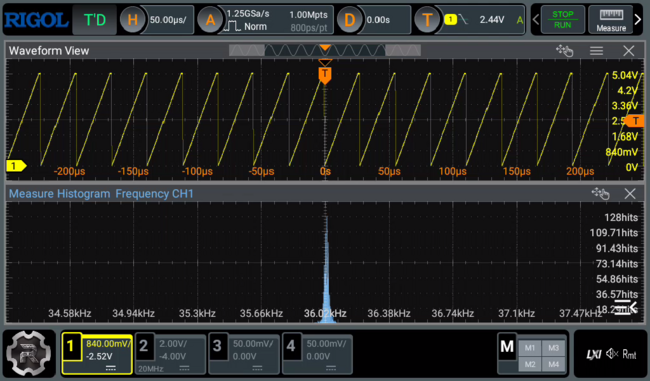Click the T'D trigger status indicator
Viewport: 650px width, 381px height.
95,19
